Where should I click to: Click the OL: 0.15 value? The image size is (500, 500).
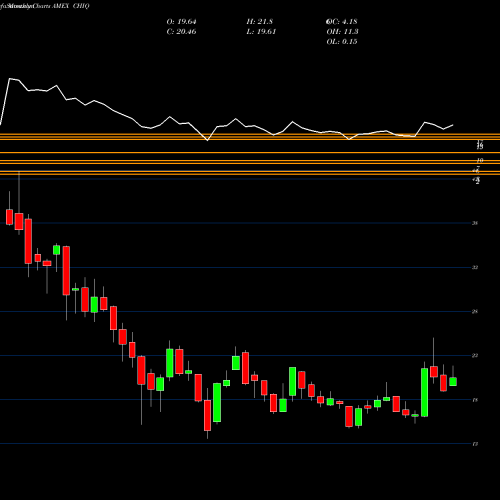click(x=342, y=42)
